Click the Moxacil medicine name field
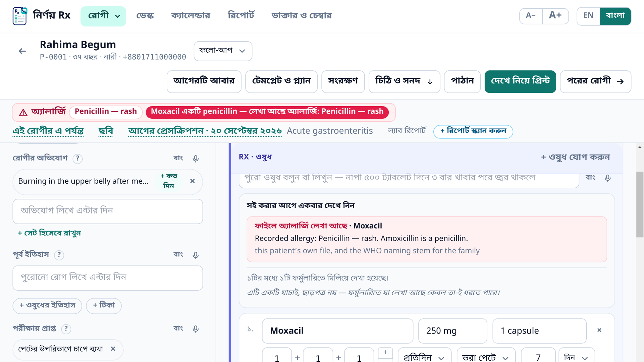 pyautogui.click(x=337, y=331)
